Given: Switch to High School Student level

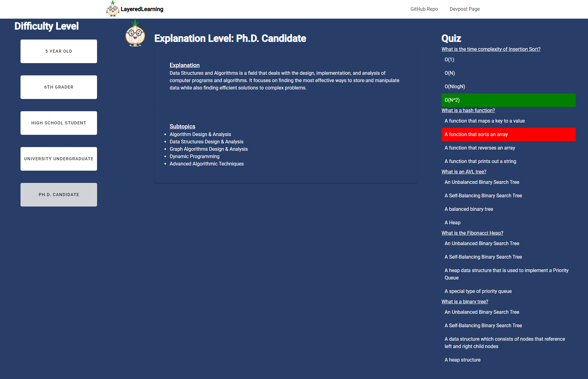Looking at the screenshot, I should pyautogui.click(x=59, y=123).
